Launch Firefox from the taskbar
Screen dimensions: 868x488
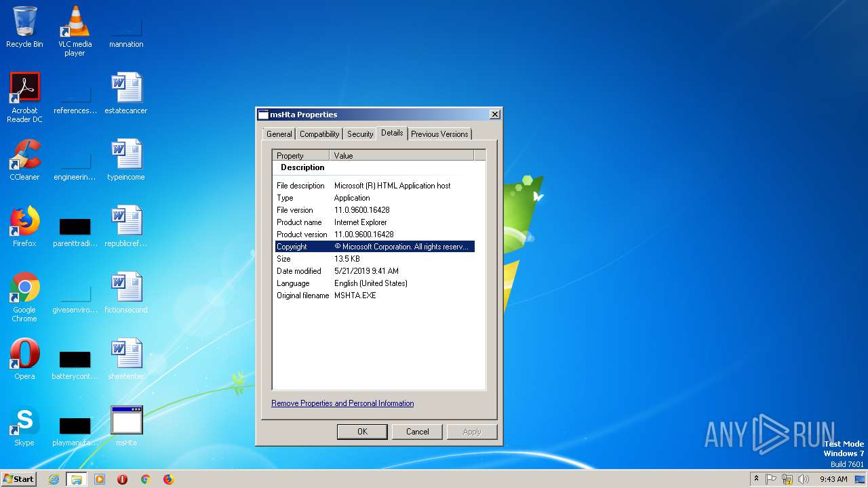(x=168, y=479)
